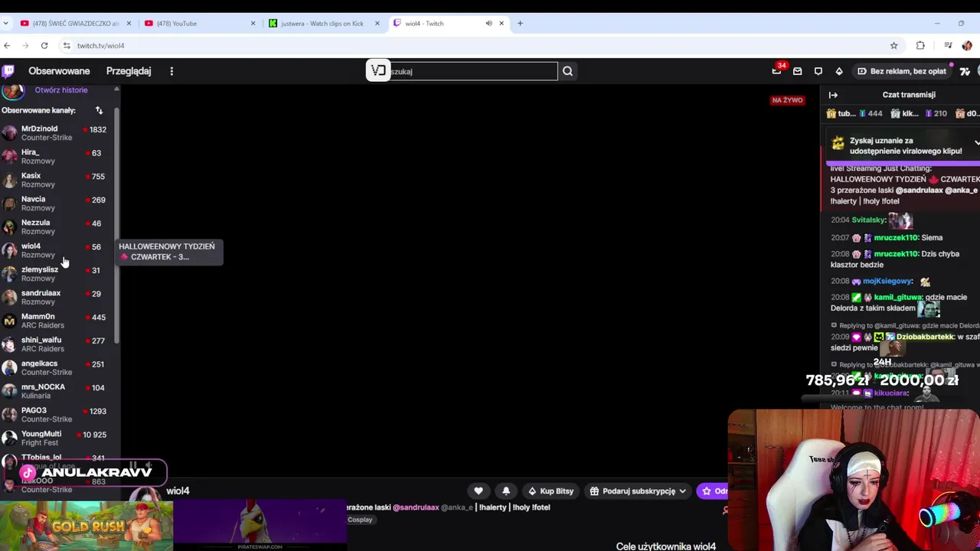Click the Otwórz historie link

click(x=60, y=90)
